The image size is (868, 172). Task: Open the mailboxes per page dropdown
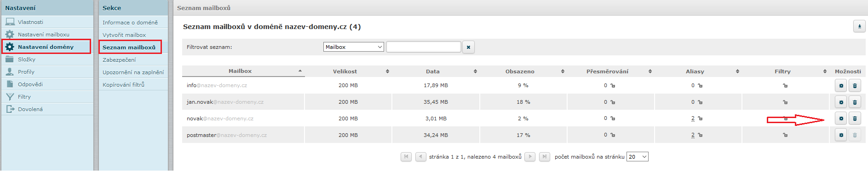[x=638, y=157]
